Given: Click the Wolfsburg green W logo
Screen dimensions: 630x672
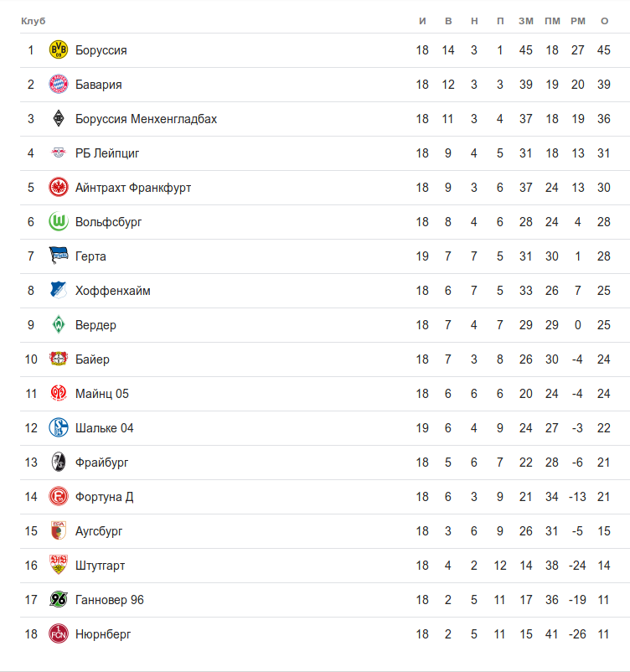Looking at the screenshot, I should pyautogui.click(x=59, y=222).
